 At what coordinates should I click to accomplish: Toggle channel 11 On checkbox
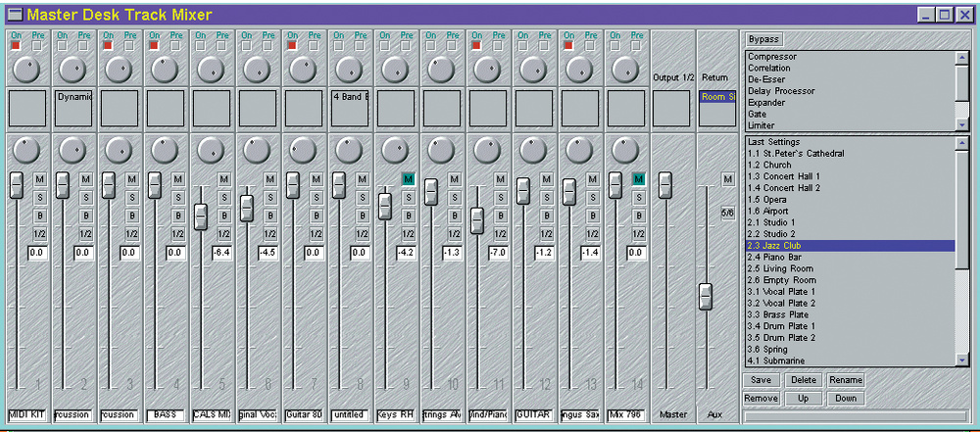[x=475, y=46]
